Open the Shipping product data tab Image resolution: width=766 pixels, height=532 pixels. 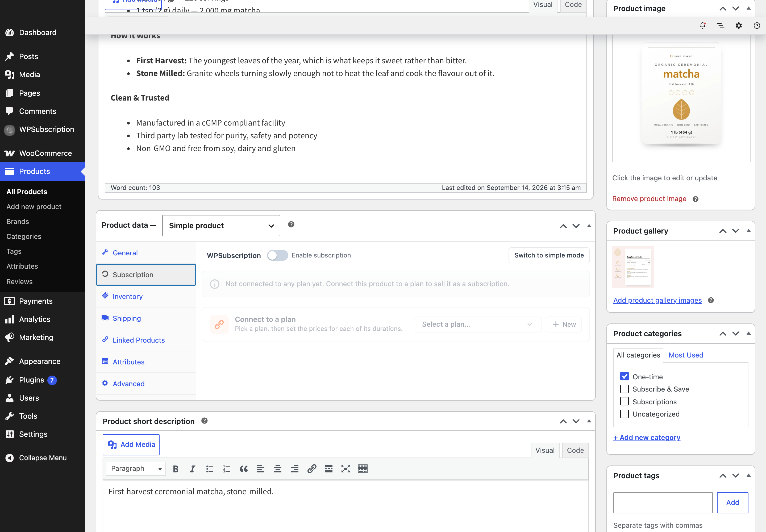(x=146, y=318)
